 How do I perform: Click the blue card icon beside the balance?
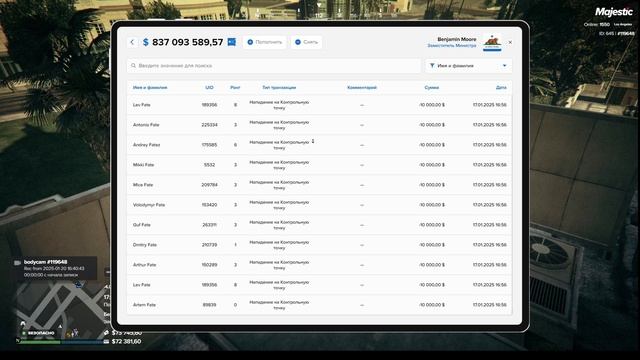pyautogui.click(x=231, y=42)
